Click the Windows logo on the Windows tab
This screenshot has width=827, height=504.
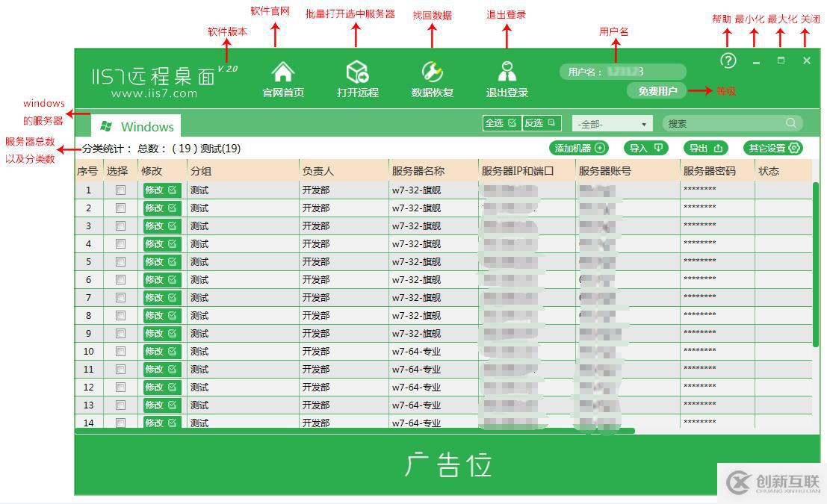[107, 125]
